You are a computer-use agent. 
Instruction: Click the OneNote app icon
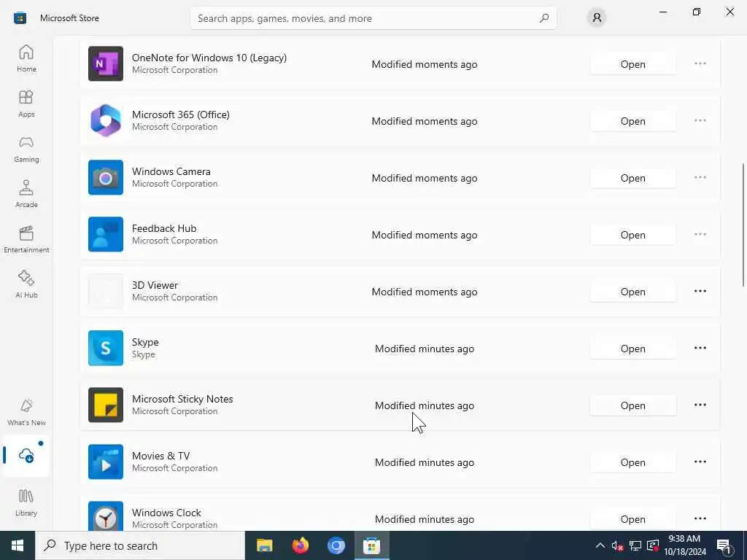click(x=106, y=64)
